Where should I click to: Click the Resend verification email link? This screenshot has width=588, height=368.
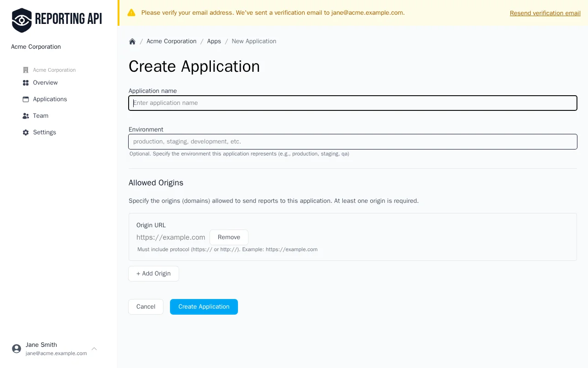545,13
